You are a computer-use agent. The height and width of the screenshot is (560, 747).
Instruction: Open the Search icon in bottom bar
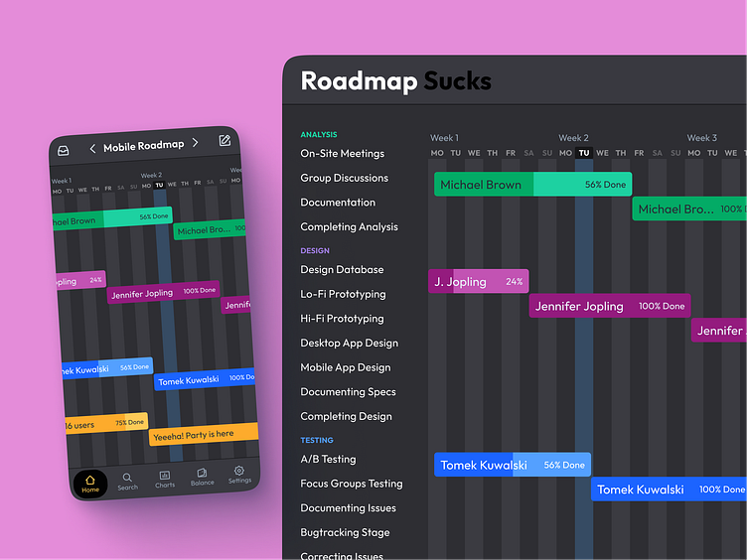tap(127, 482)
